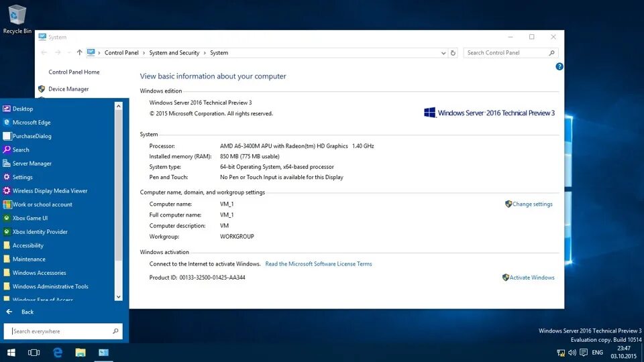Click the Start menu scrollbar thumb
This screenshot has width=644, height=362.
(118, 186)
